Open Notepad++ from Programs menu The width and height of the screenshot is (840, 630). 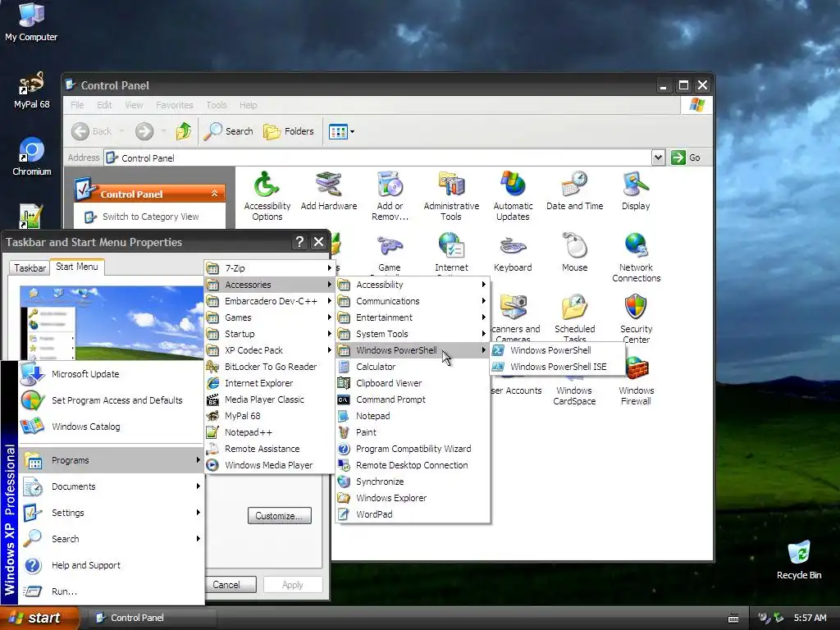(269, 431)
